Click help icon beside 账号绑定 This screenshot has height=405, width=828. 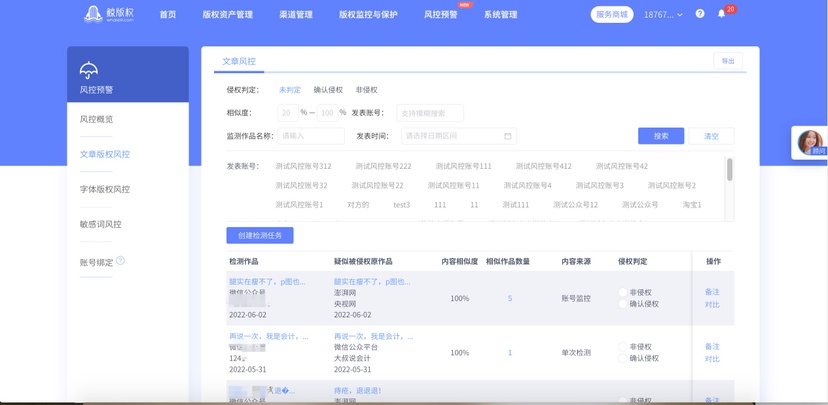120,260
